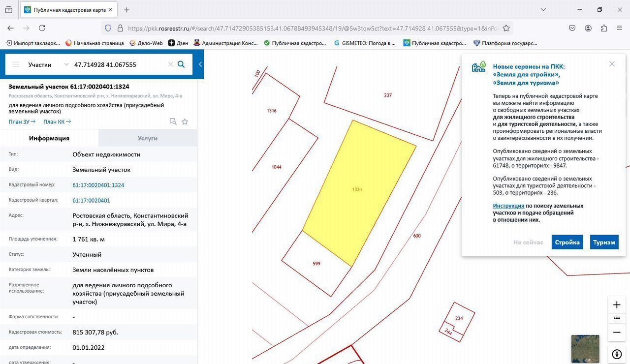Open the Дело-Web bookmark
The width and height of the screenshot is (630, 364).
coord(146,43)
